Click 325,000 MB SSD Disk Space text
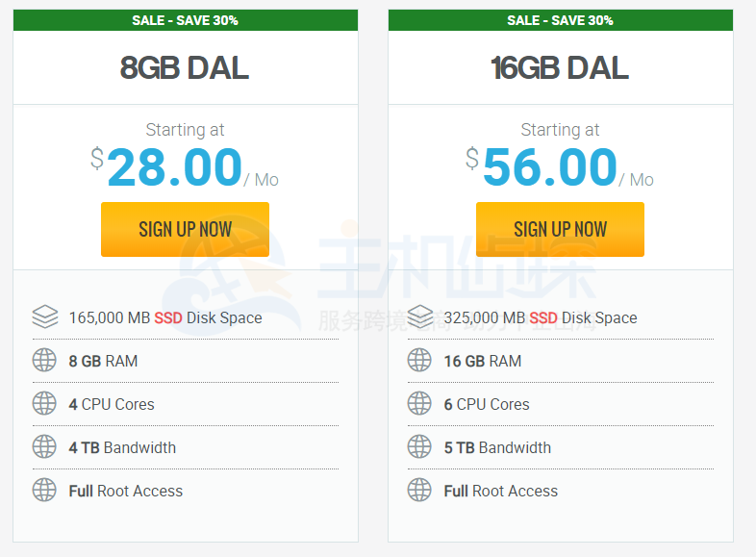The image size is (756, 557). click(x=541, y=317)
